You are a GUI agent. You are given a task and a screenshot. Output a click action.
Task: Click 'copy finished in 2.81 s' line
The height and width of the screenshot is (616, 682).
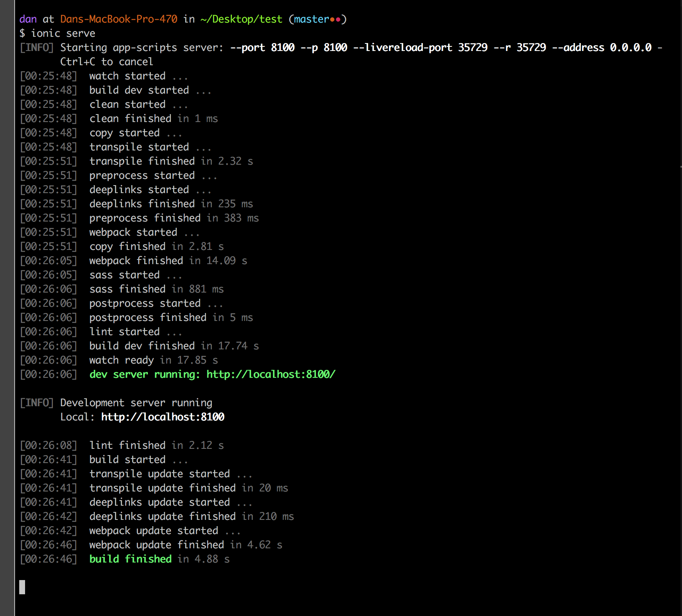(x=156, y=247)
